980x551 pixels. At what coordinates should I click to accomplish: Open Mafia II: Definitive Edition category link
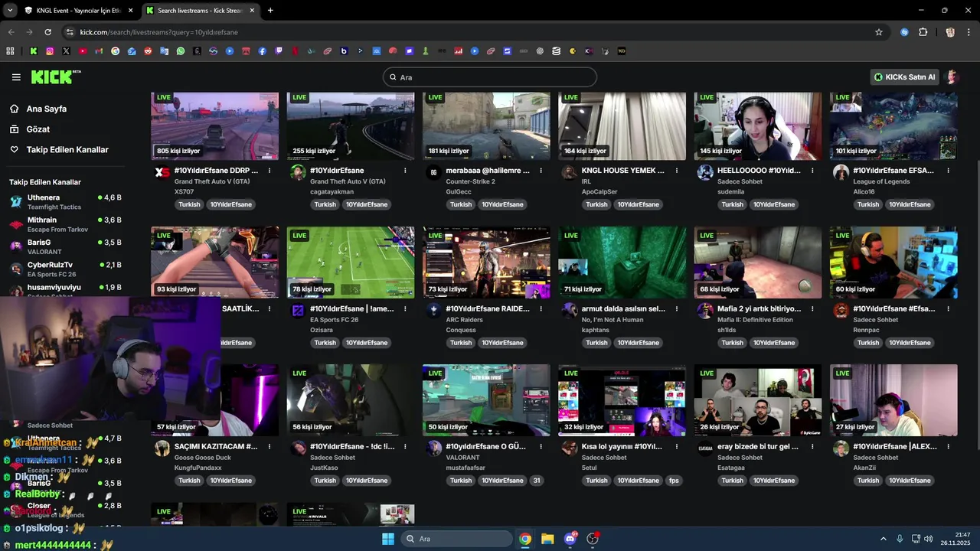click(x=755, y=320)
